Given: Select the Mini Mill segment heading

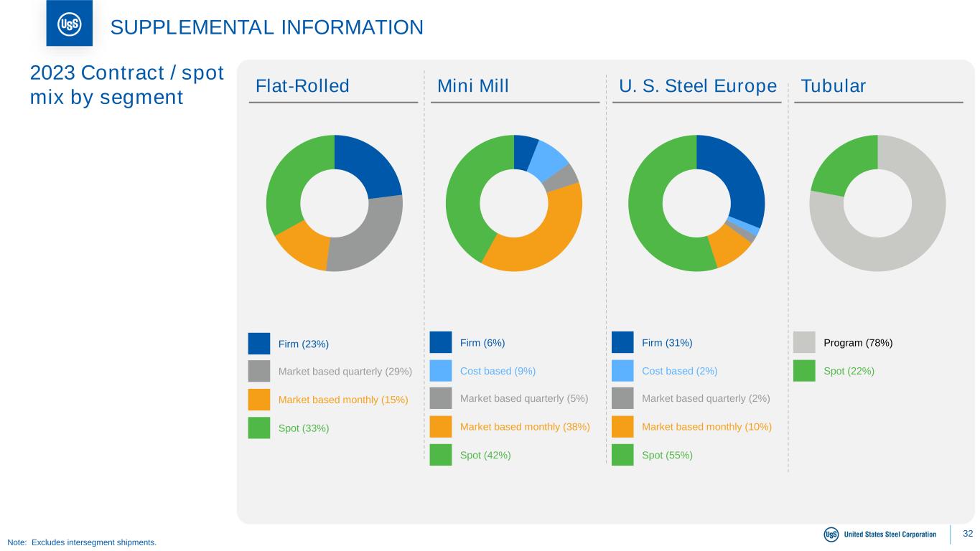Looking at the screenshot, I should [473, 87].
